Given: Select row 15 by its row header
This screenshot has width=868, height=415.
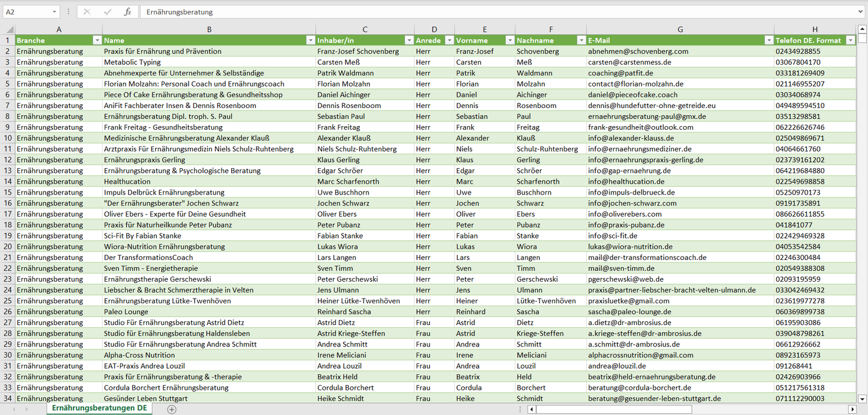Looking at the screenshot, I should tap(8, 192).
